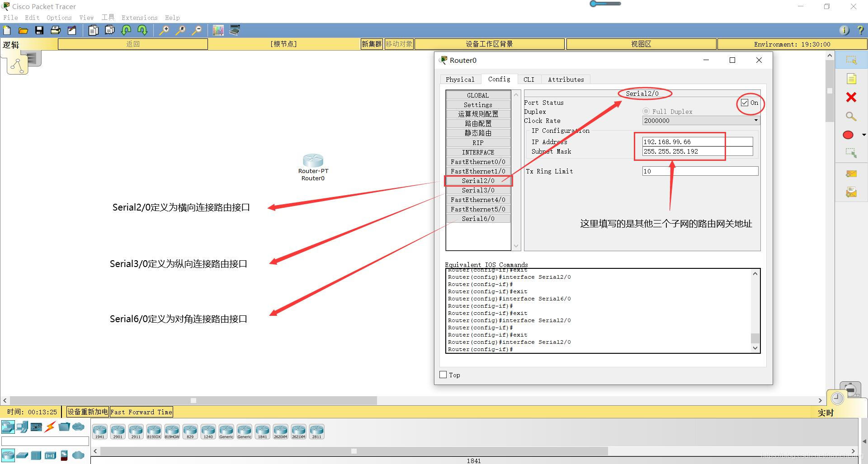The width and height of the screenshot is (868, 464).
Task: Open the information icon in the toolbar
Action: [x=844, y=30]
